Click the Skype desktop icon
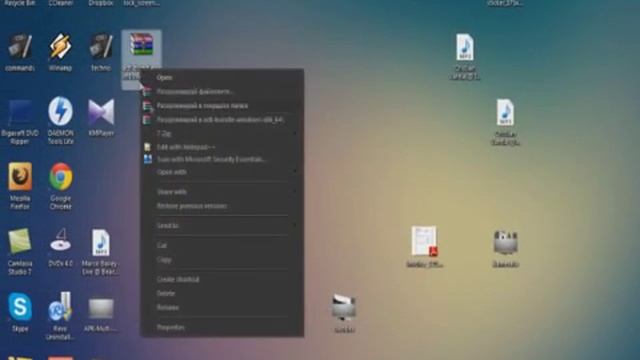Screen dimensions: 640x360 click(20, 312)
